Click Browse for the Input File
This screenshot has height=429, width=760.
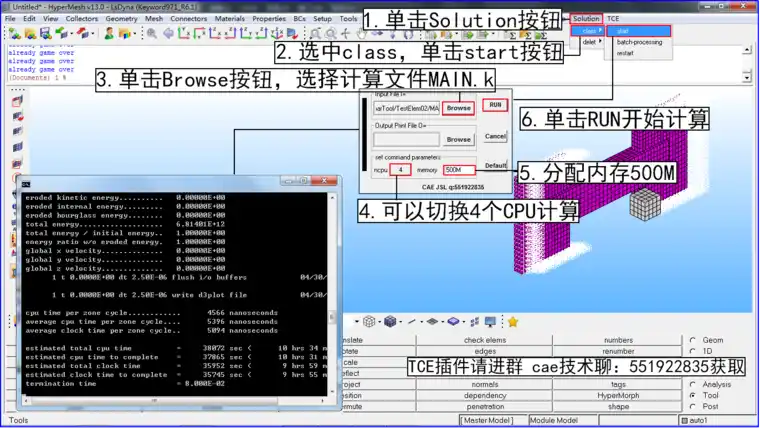(459, 108)
